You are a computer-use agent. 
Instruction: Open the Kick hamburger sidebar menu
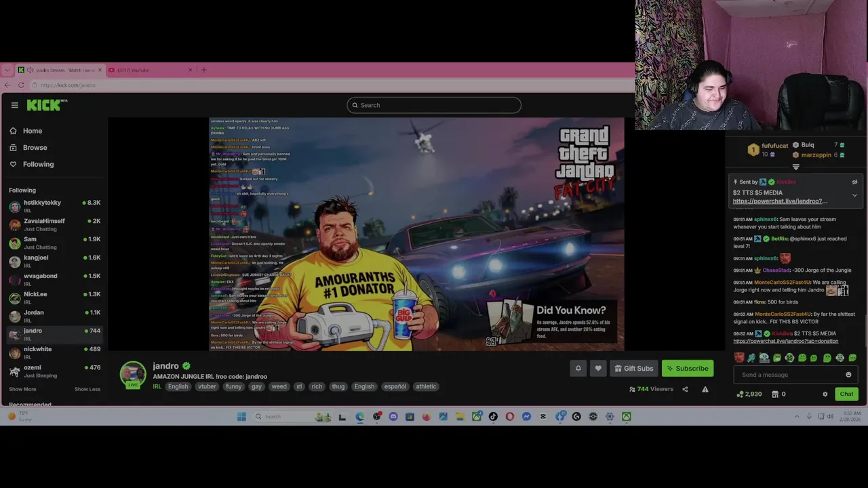14,105
